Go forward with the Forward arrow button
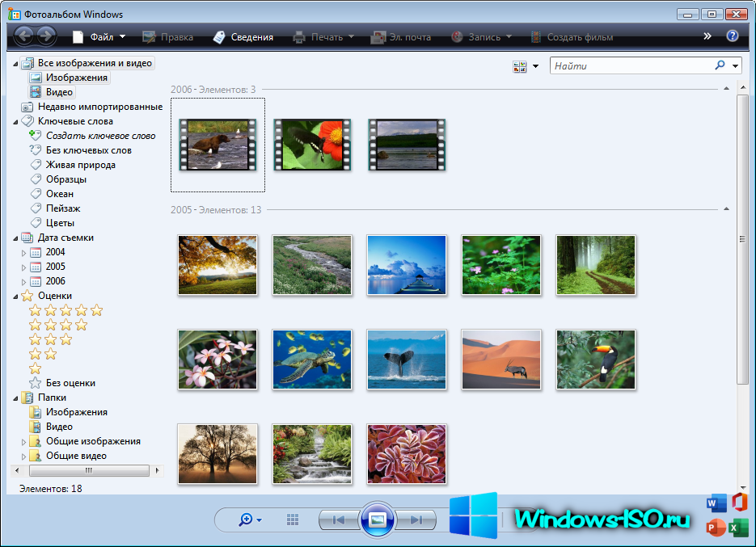Viewport: 756px width, 547px height. click(46, 36)
